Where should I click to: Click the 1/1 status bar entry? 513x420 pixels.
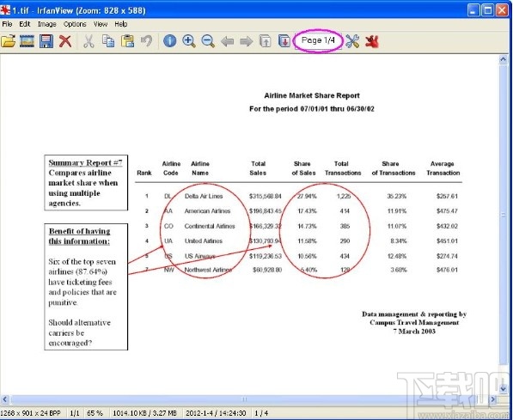(x=75, y=413)
